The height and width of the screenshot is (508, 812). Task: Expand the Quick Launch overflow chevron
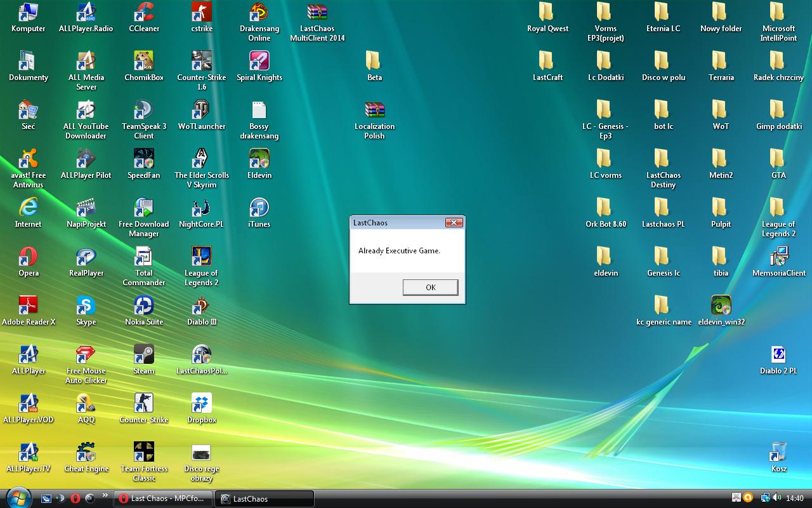tap(105, 495)
